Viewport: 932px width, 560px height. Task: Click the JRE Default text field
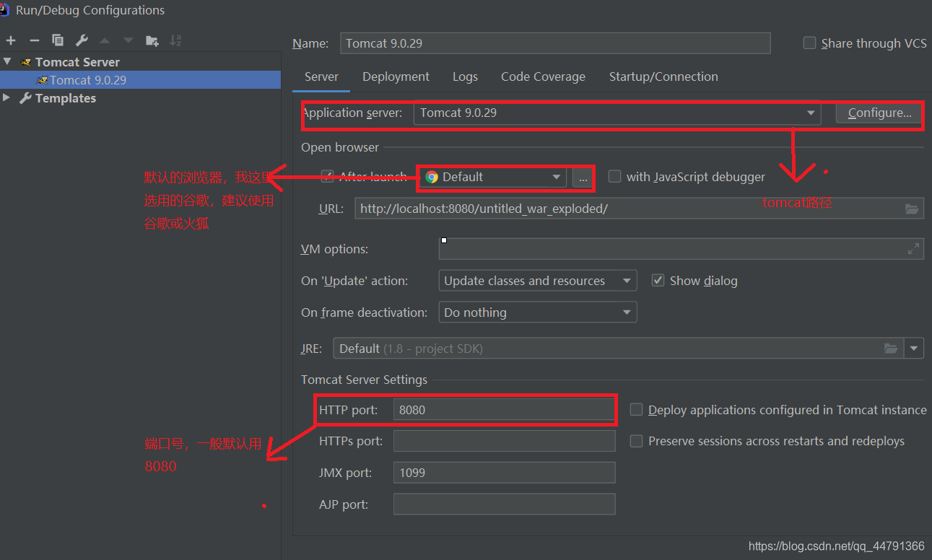tap(618, 349)
